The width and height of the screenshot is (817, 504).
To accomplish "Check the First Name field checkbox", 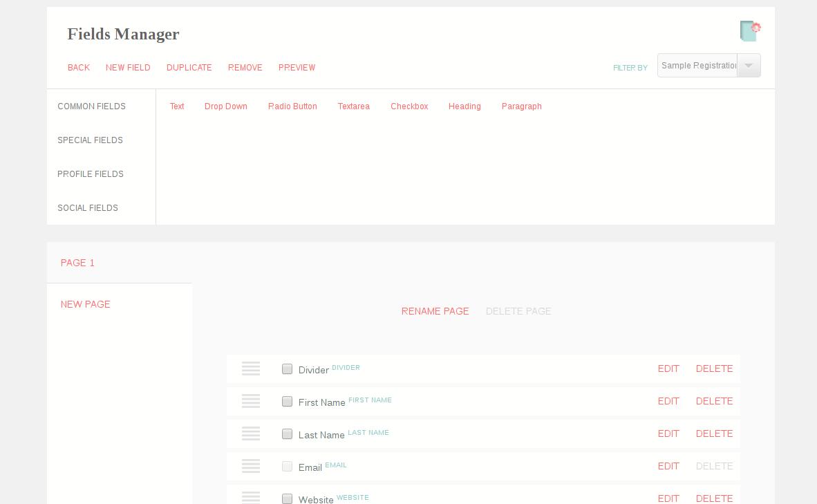I will tap(287, 401).
